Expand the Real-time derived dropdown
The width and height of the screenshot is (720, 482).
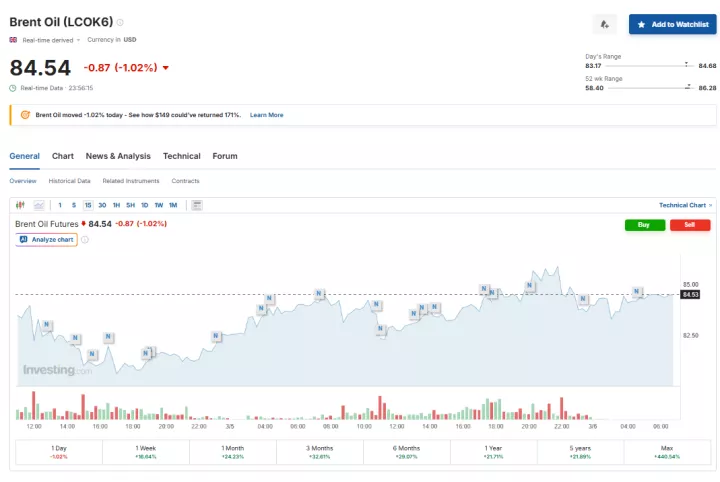coord(78,40)
